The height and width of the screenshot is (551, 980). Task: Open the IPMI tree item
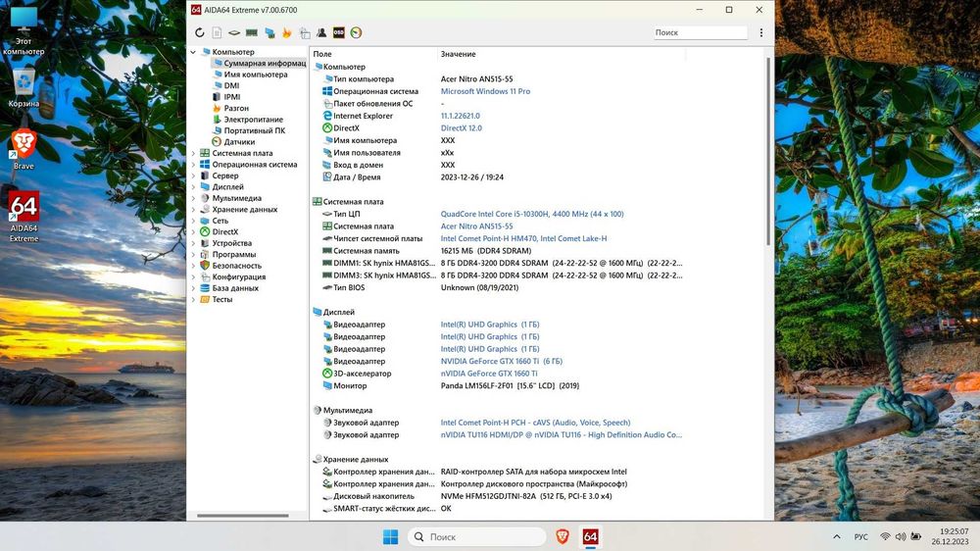click(x=232, y=97)
